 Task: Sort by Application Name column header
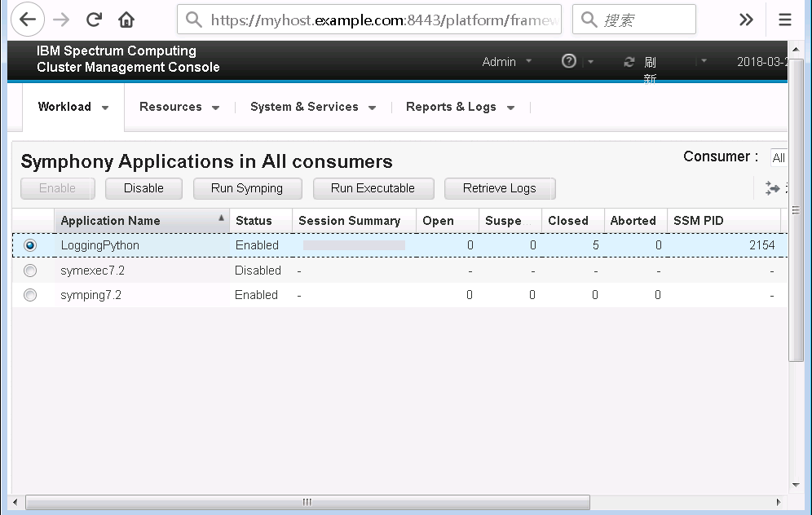(110, 221)
